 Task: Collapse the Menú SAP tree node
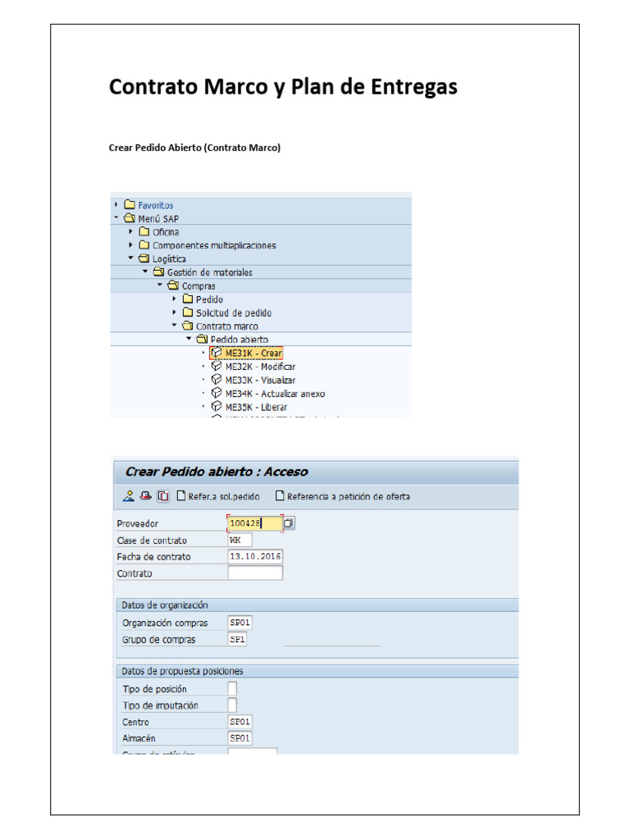(116, 218)
